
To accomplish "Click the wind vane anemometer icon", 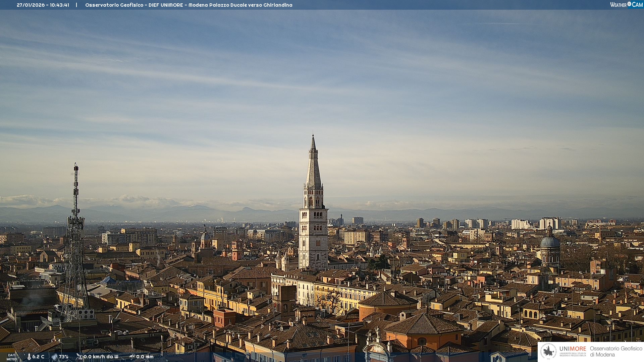I will tap(79, 357).
